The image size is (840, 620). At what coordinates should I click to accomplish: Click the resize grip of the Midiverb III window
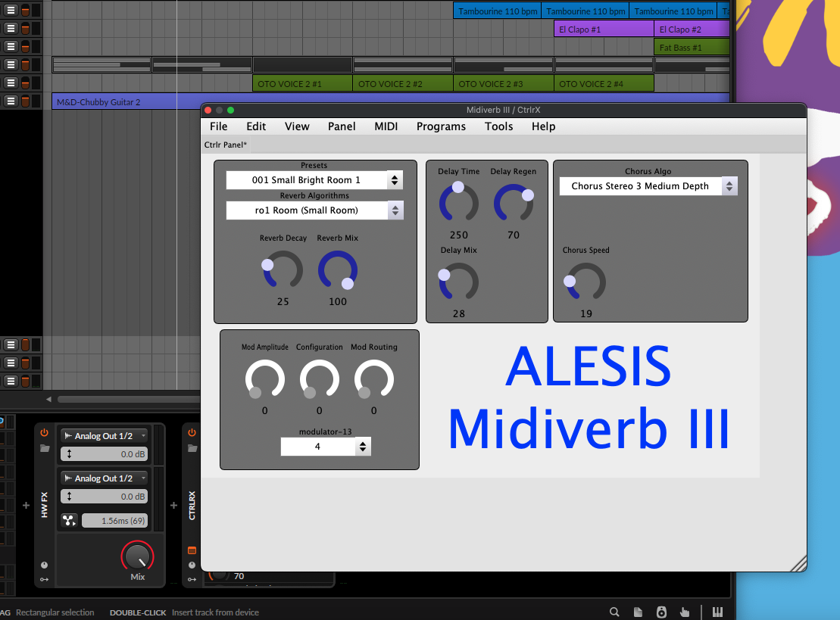click(x=798, y=564)
